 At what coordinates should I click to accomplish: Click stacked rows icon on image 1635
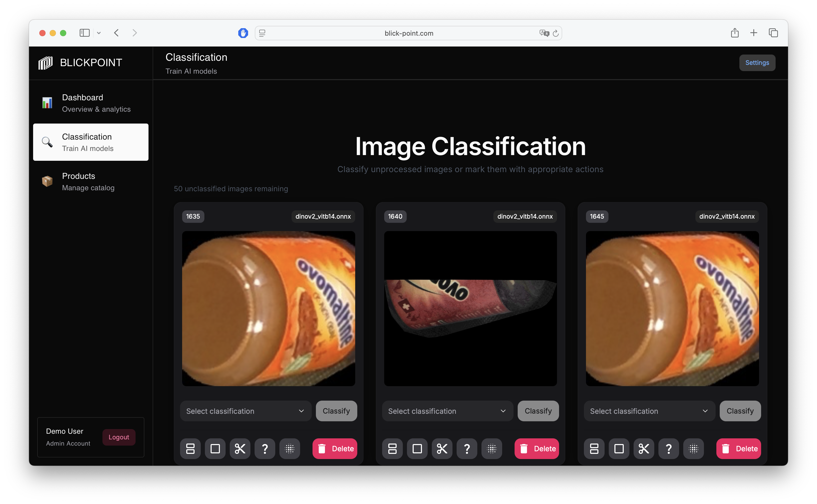[190, 448]
